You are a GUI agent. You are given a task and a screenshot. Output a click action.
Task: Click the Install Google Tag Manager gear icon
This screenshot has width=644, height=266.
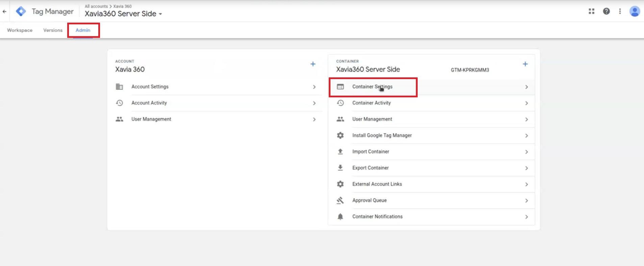click(x=340, y=135)
